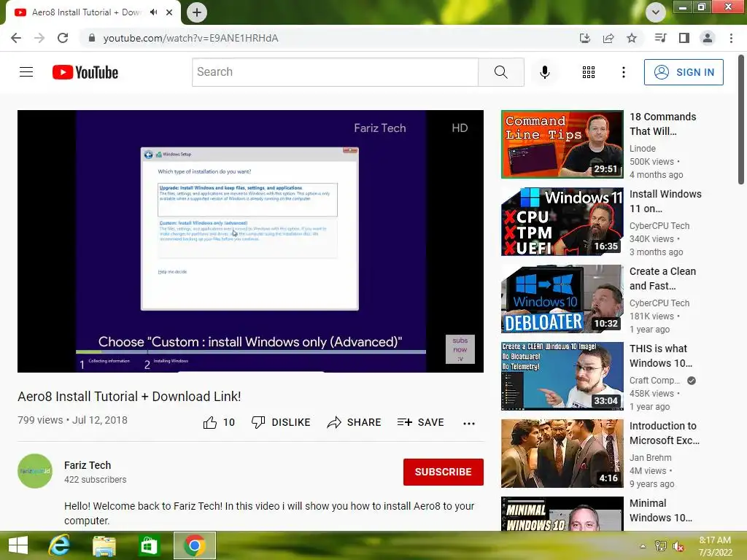Viewport: 747px width, 560px height.
Task: Open the YouTube apps grid
Action: coord(589,72)
